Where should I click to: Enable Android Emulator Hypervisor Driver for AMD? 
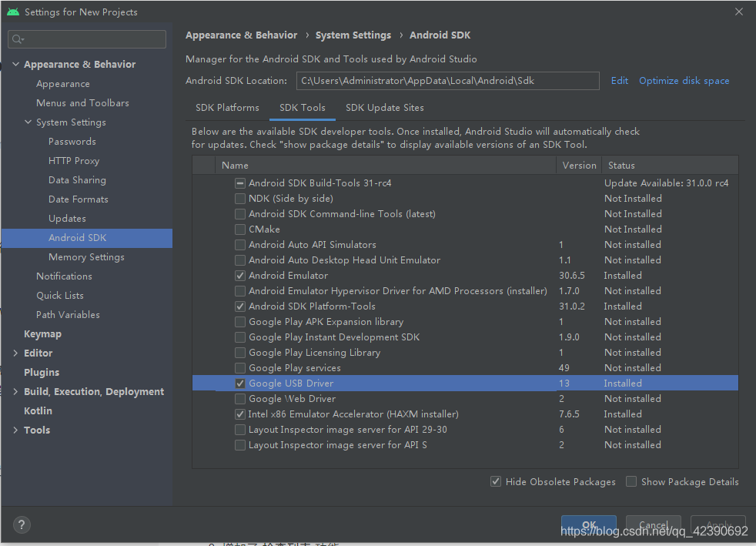(240, 291)
